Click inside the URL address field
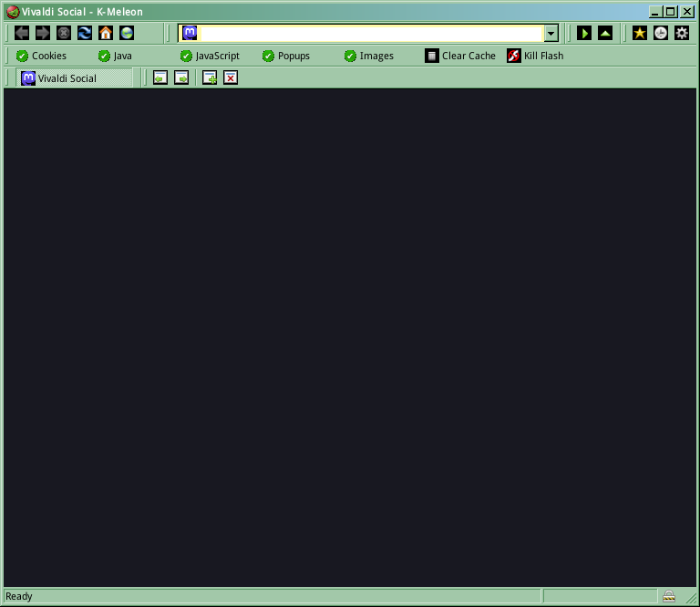Viewport: 700px width, 607px height. pyautogui.click(x=372, y=34)
